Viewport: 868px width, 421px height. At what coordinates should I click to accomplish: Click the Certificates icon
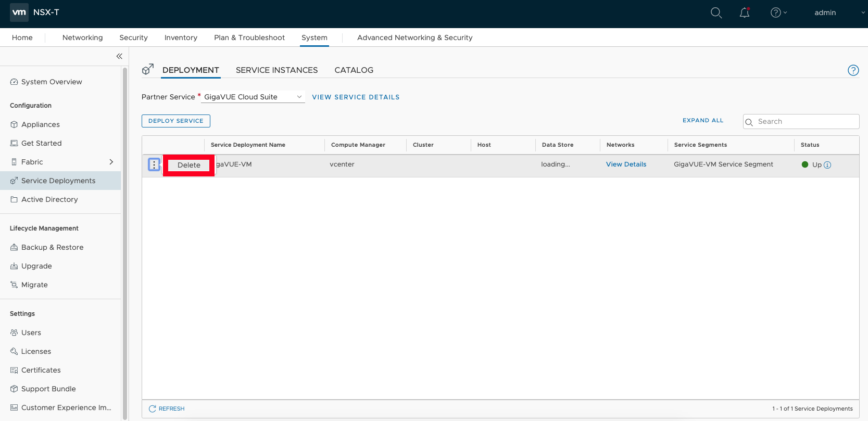14,370
